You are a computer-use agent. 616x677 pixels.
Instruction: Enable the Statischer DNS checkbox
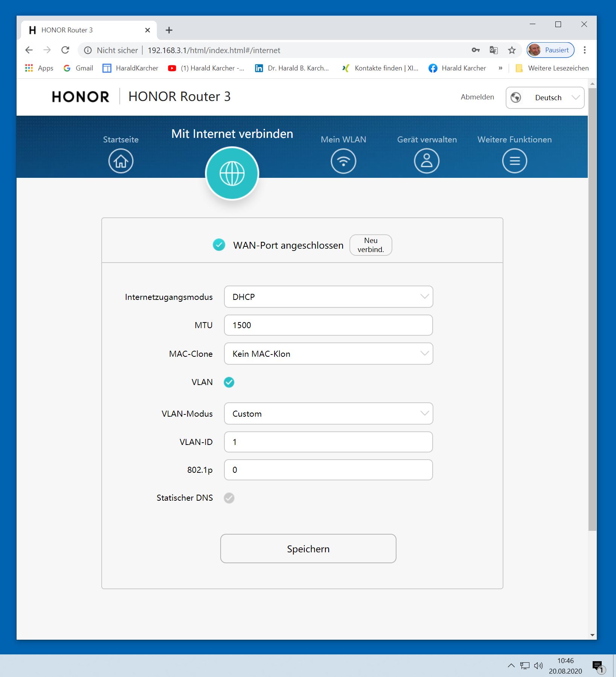click(229, 498)
